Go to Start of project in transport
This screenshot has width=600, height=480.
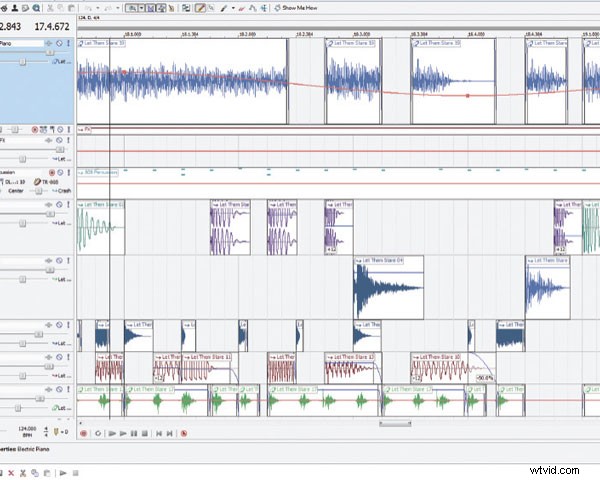[159, 434]
